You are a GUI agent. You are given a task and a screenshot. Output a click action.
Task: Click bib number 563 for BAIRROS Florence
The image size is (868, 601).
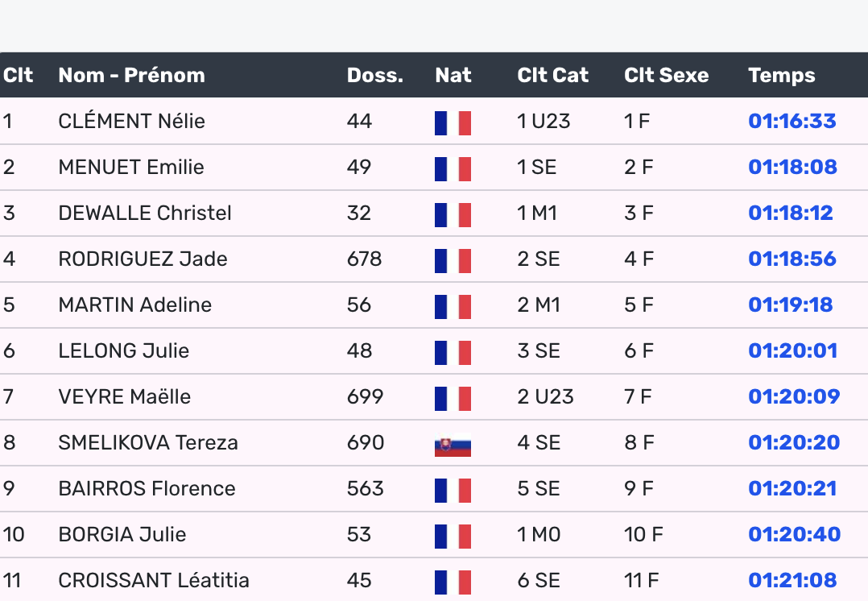366,489
